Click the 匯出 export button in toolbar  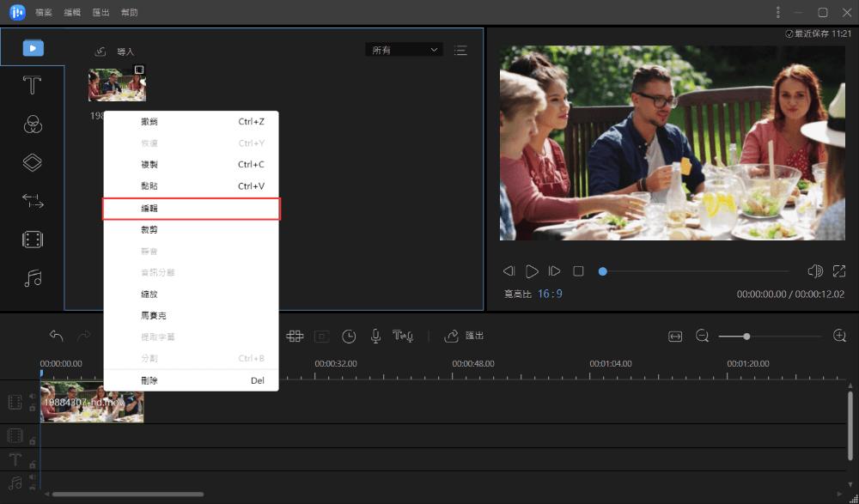click(464, 336)
